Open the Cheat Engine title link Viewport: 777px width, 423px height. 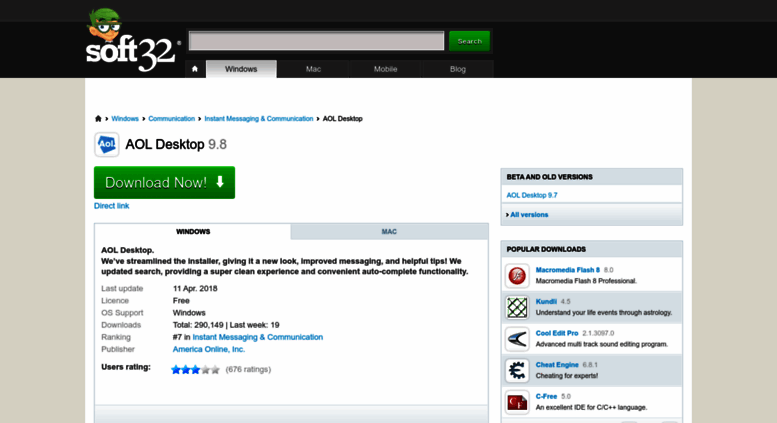point(557,365)
